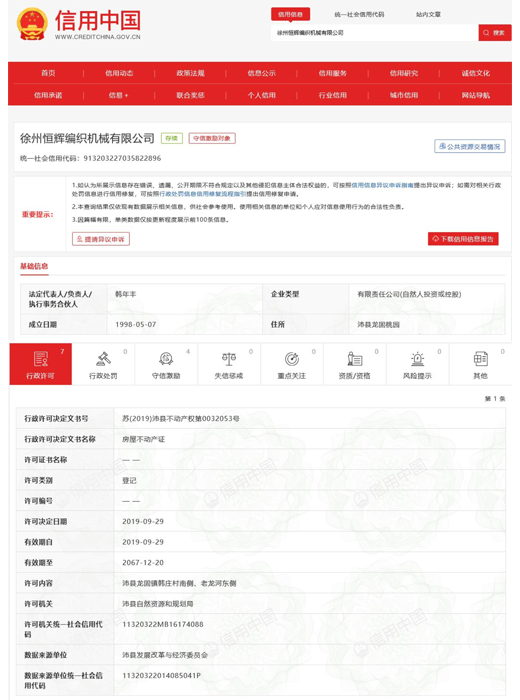Select the 重点关注 target icon tab

point(291,364)
